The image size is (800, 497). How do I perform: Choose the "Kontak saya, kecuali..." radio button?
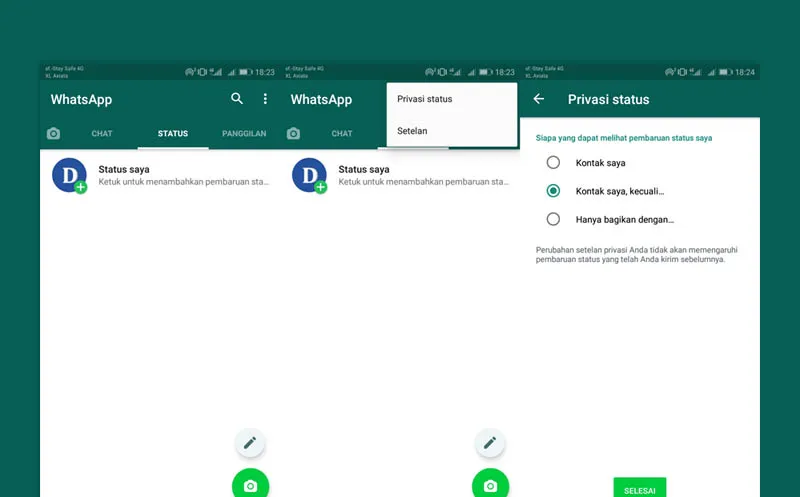point(553,190)
